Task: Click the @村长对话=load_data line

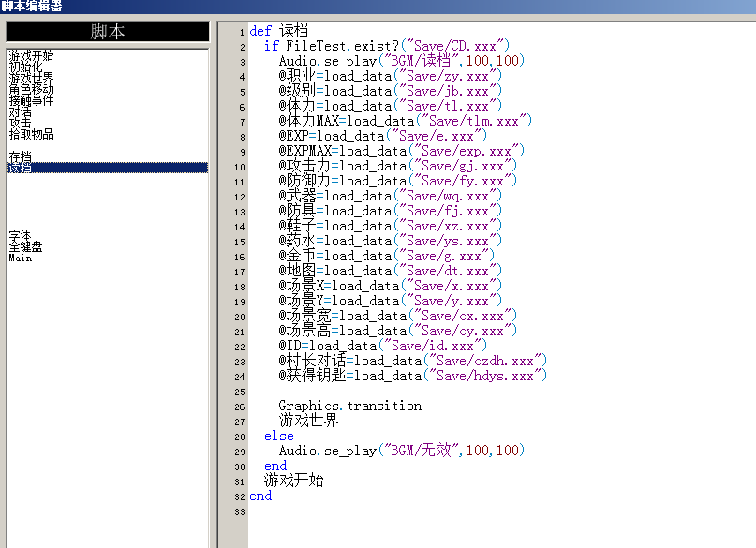Action: click(x=413, y=361)
